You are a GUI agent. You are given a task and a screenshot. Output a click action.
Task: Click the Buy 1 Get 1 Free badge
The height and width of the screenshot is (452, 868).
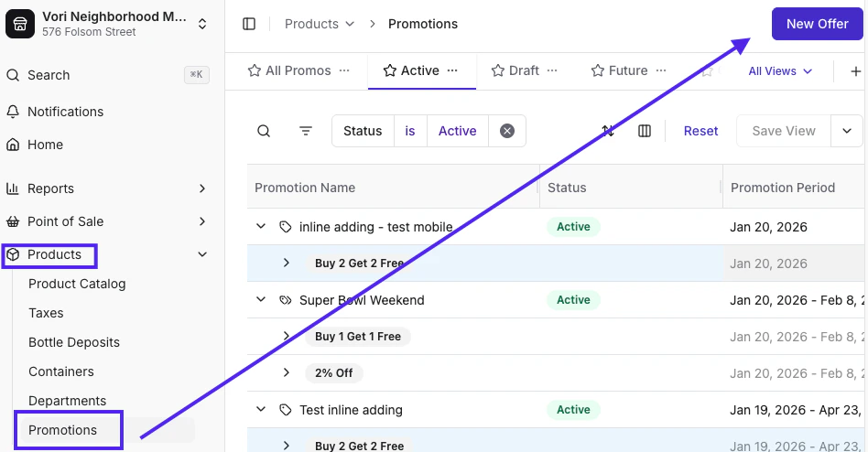(x=358, y=337)
